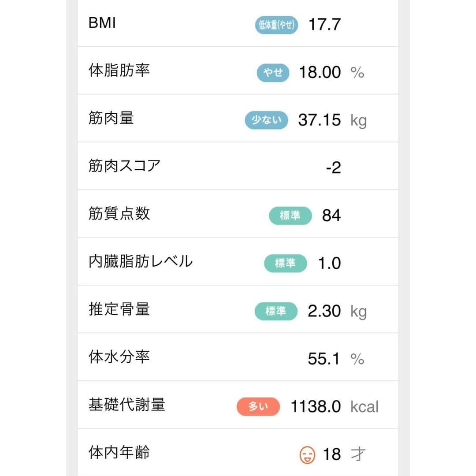
Task: Tap the 55.1 % body water value
Action: click(336, 359)
